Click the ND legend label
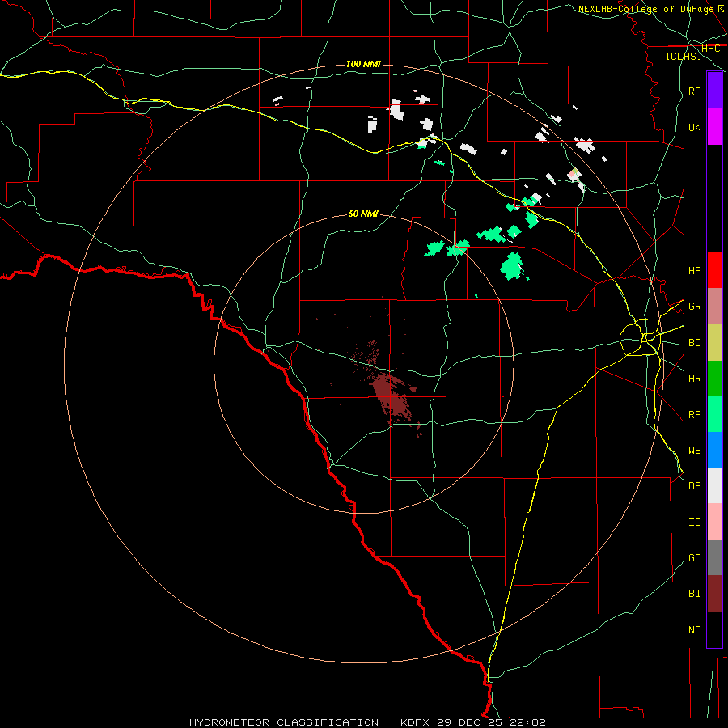Viewport: 728px width, 728px height. click(x=694, y=630)
